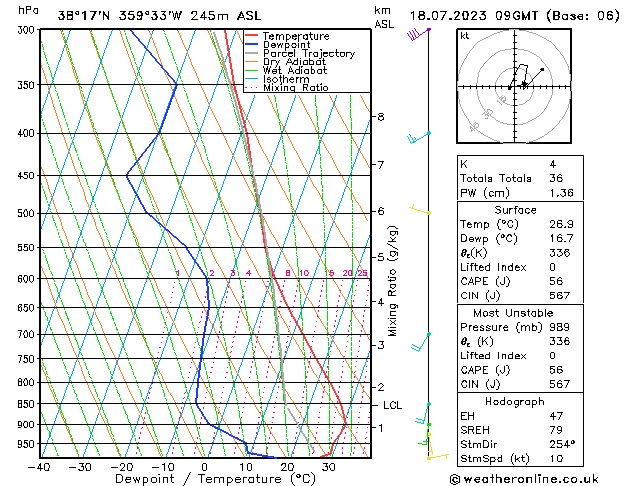Click the CAPE value 56 under Surface
Image resolution: width=629 pixels, height=486 pixels.
pos(556,281)
